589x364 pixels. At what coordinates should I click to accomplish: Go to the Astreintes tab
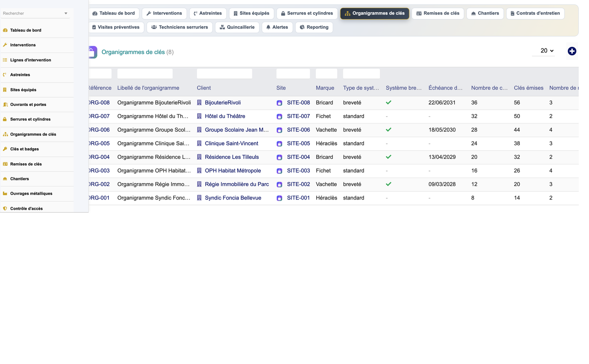tap(208, 13)
